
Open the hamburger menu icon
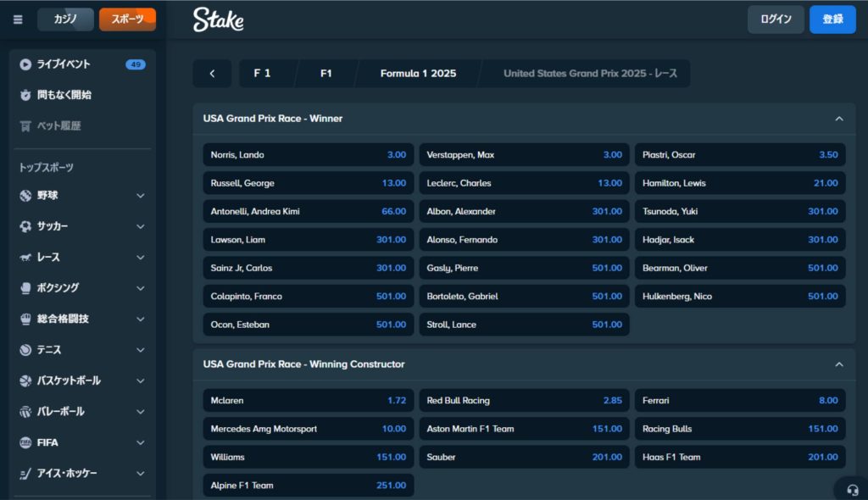click(x=18, y=19)
